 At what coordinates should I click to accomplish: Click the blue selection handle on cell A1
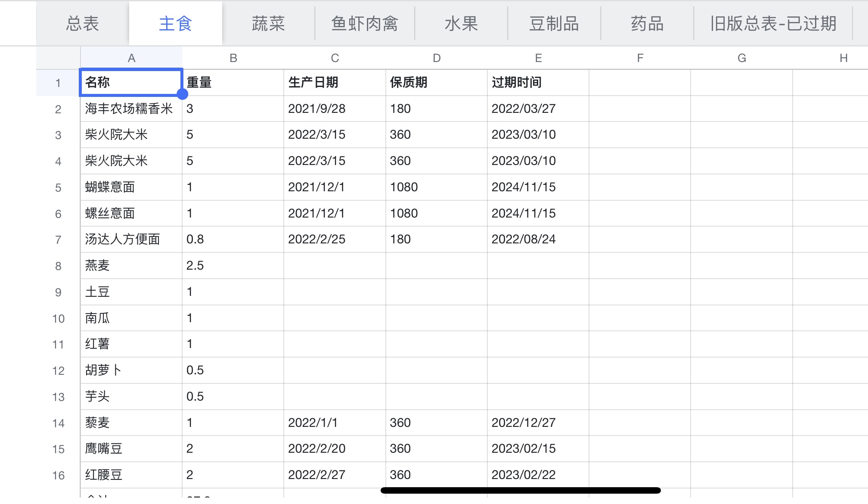tap(183, 94)
